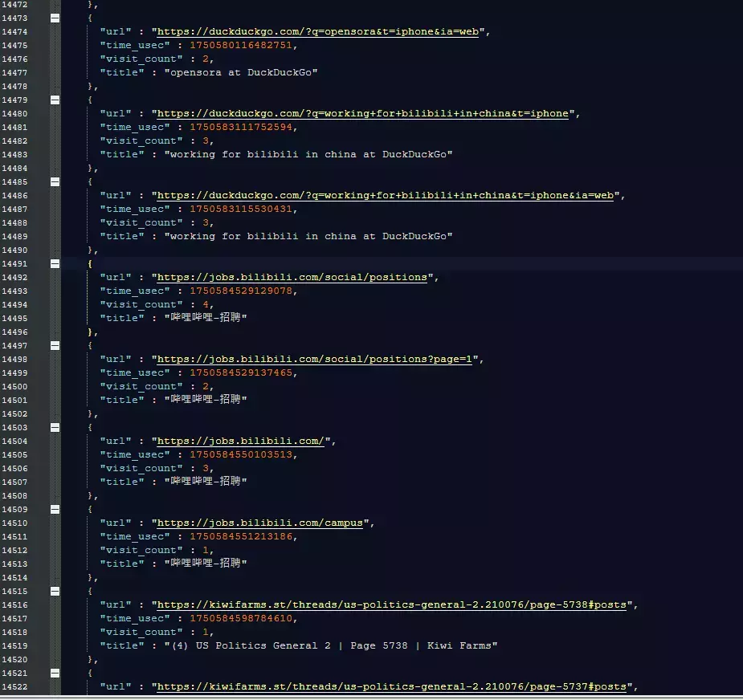Screen dimensions: 743x700
Task: Click the "visit_count" key on line 14482
Action: pos(141,141)
